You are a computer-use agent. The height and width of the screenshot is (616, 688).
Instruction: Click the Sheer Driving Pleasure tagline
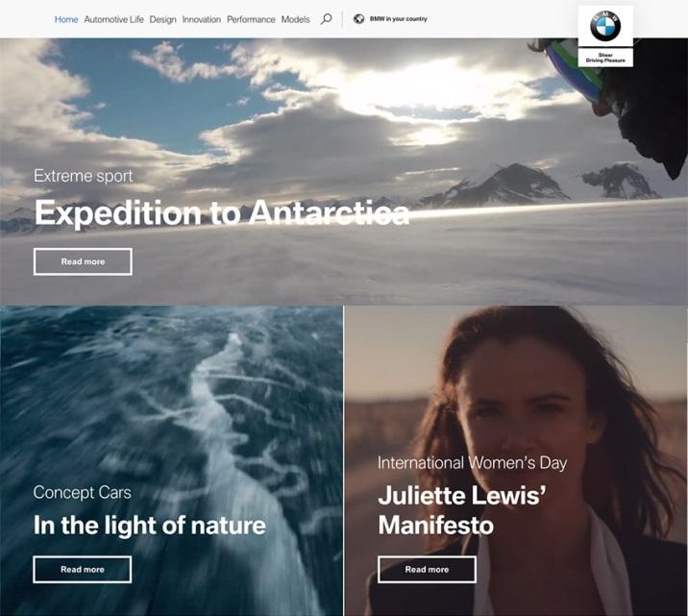tap(605, 58)
